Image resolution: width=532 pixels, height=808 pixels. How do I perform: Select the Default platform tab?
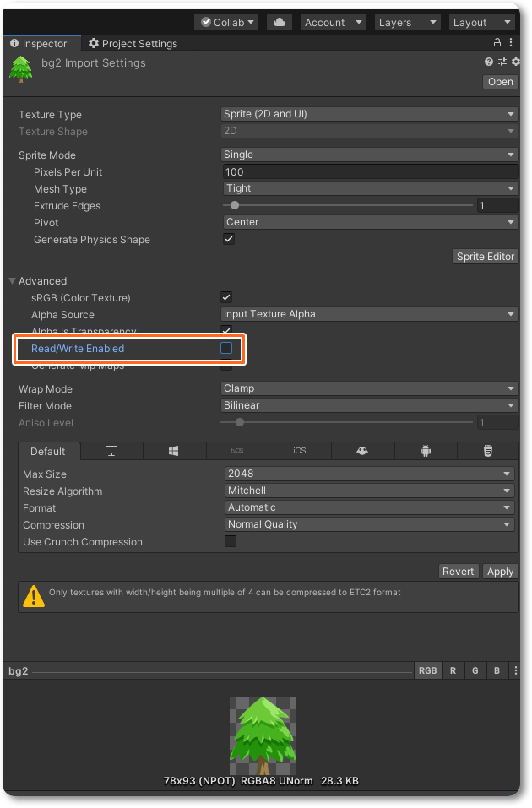pyautogui.click(x=48, y=451)
